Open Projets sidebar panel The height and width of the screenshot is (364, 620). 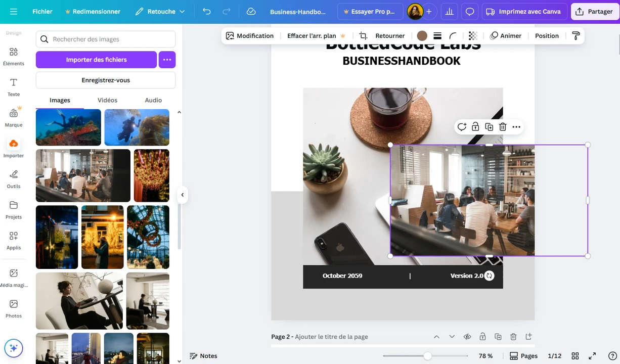click(14, 210)
